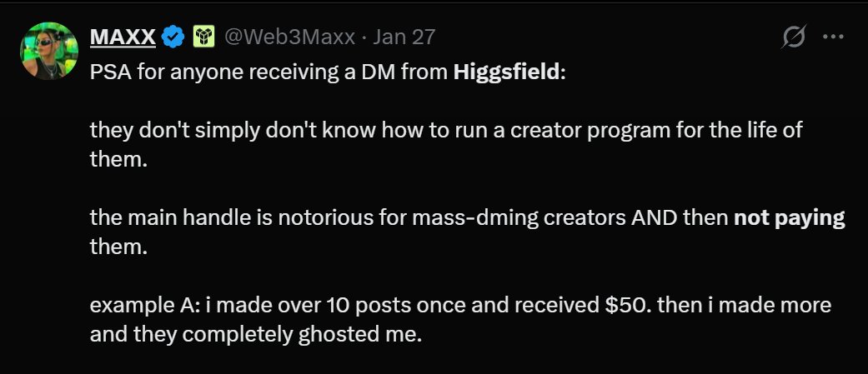Click the bold phrase "not paying"
This screenshot has height=374, width=868.
click(790, 218)
